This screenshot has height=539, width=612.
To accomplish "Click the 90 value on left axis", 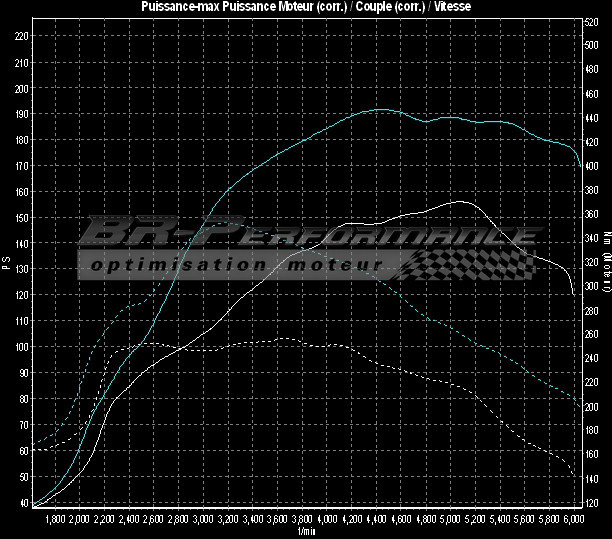I will point(22,373).
